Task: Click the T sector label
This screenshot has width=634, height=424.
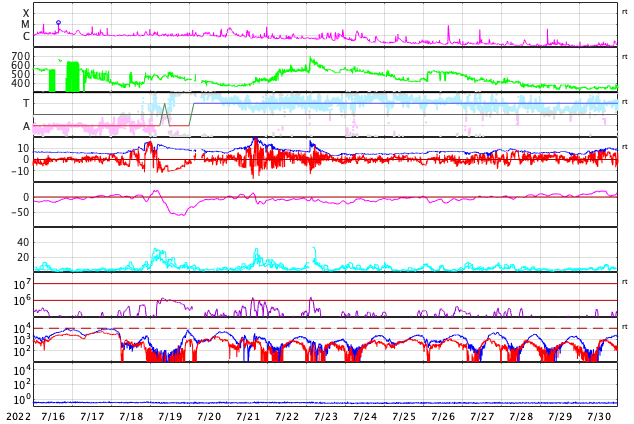Action: (26, 103)
